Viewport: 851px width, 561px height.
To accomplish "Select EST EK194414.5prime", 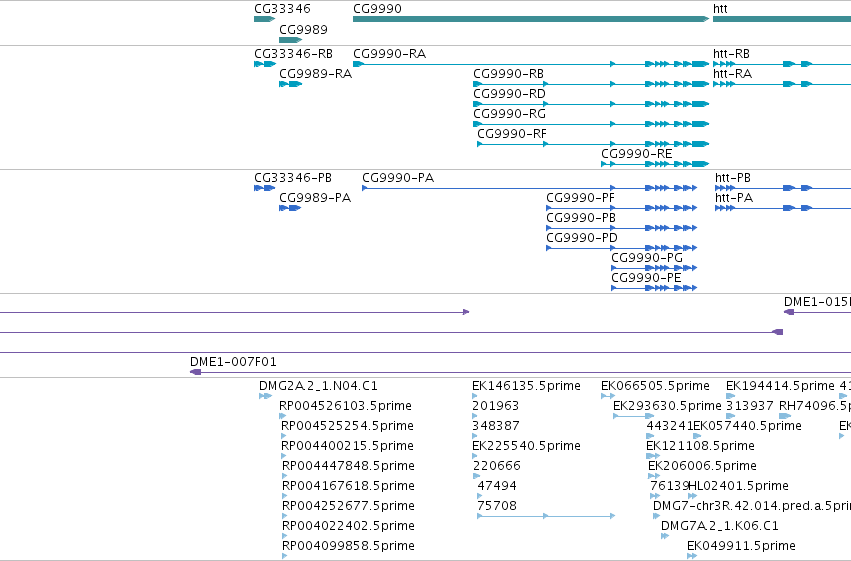I will (731, 396).
